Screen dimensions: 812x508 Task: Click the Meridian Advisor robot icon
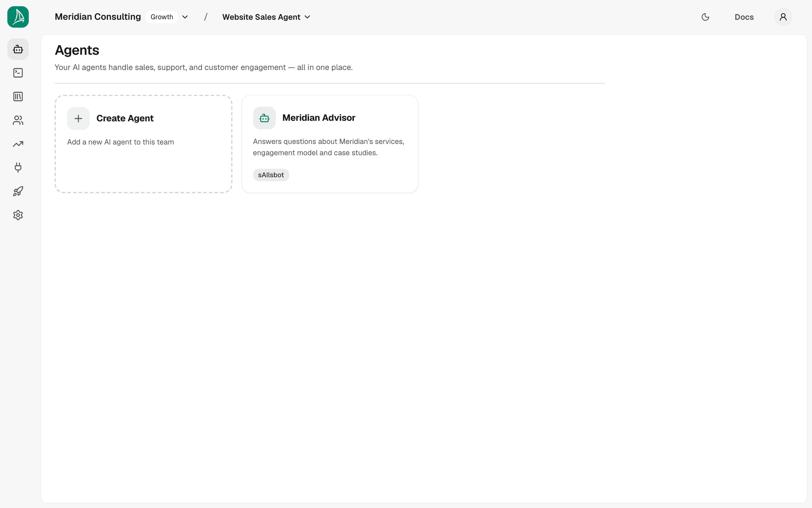pos(264,118)
